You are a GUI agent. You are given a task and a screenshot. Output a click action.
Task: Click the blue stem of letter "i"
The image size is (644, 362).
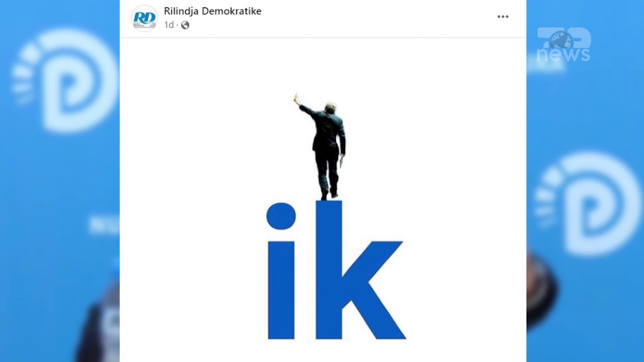click(x=281, y=290)
